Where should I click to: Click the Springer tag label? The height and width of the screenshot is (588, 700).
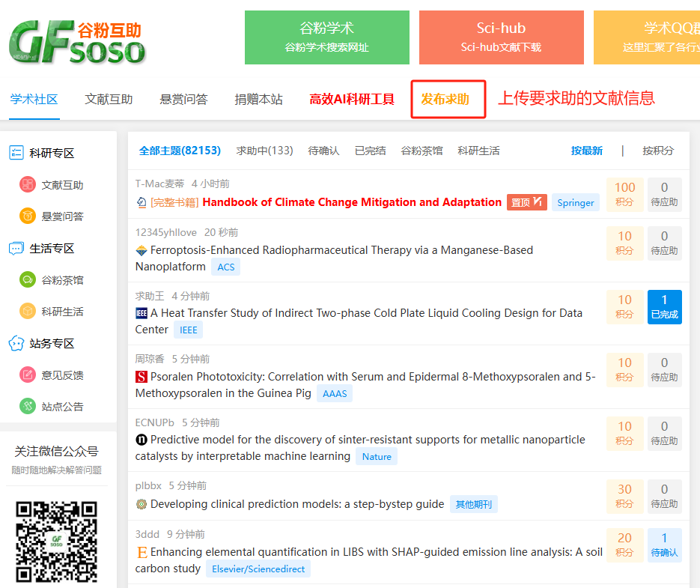(575, 202)
